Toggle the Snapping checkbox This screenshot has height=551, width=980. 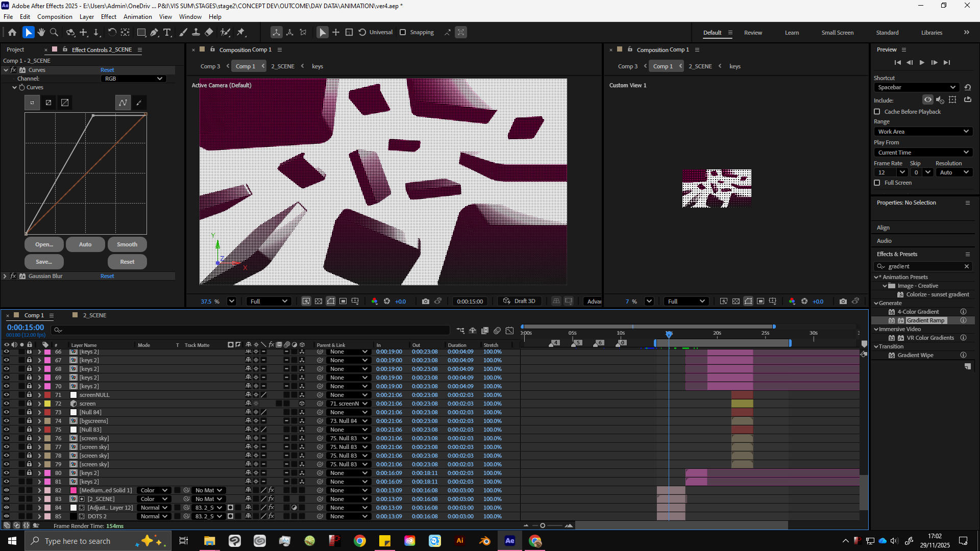tap(403, 32)
